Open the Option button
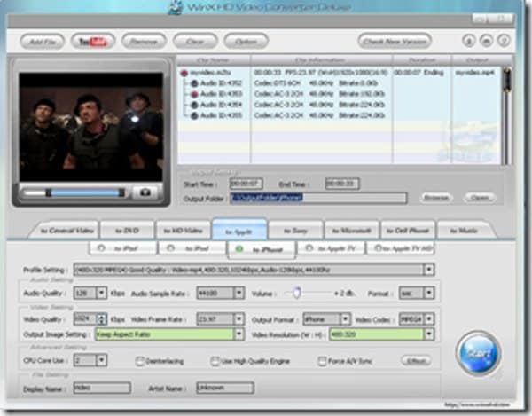The height and width of the screenshot is (416, 532). (x=246, y=42)
